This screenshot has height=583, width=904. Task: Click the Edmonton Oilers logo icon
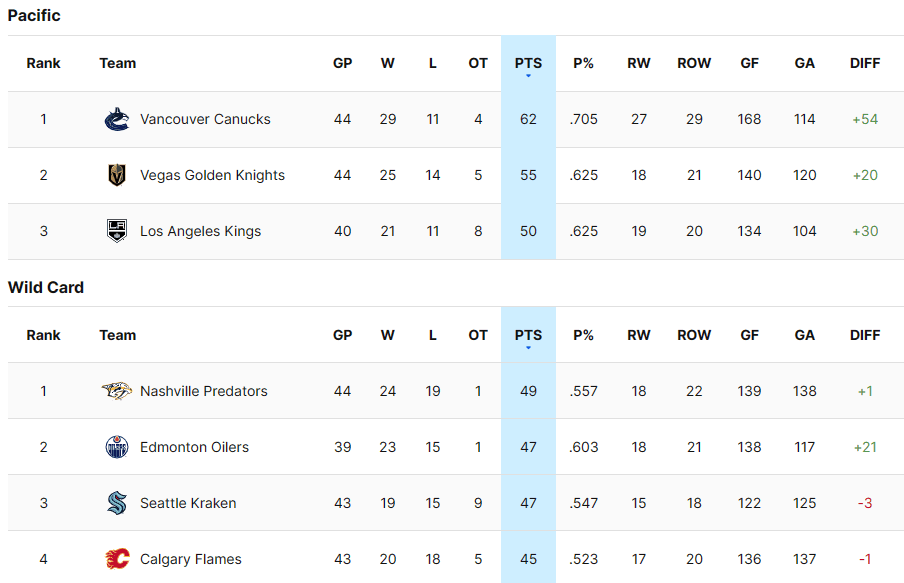pyautogui.click(x=117, y=447)
